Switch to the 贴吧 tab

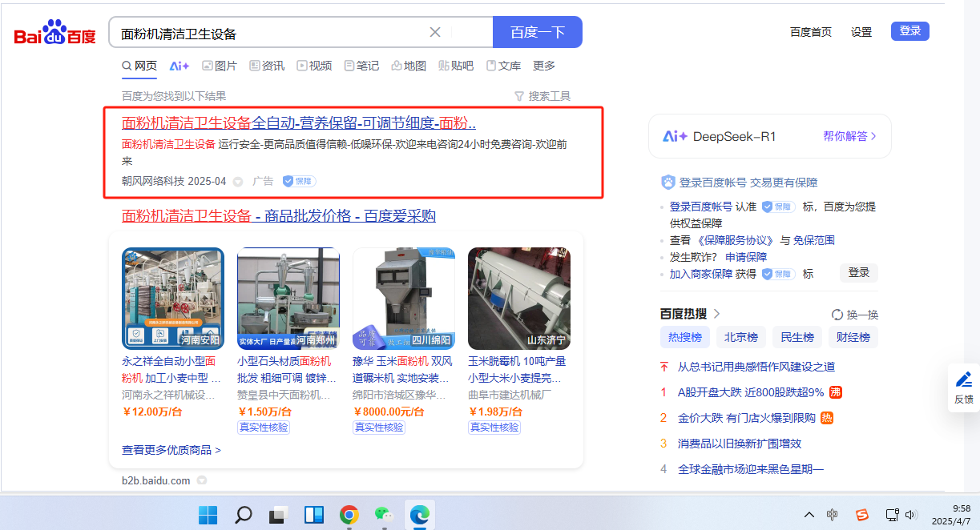click(456, 66)
